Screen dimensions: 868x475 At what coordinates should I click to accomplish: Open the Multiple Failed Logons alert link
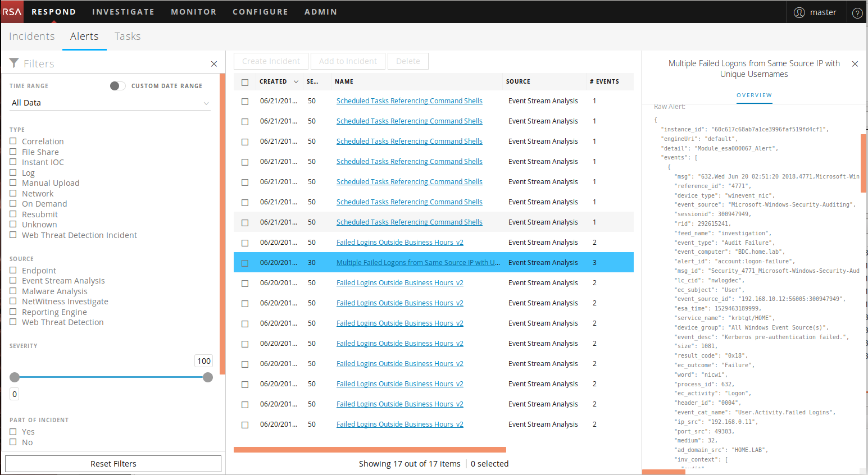pyautogui.click(x=417, y=263)
